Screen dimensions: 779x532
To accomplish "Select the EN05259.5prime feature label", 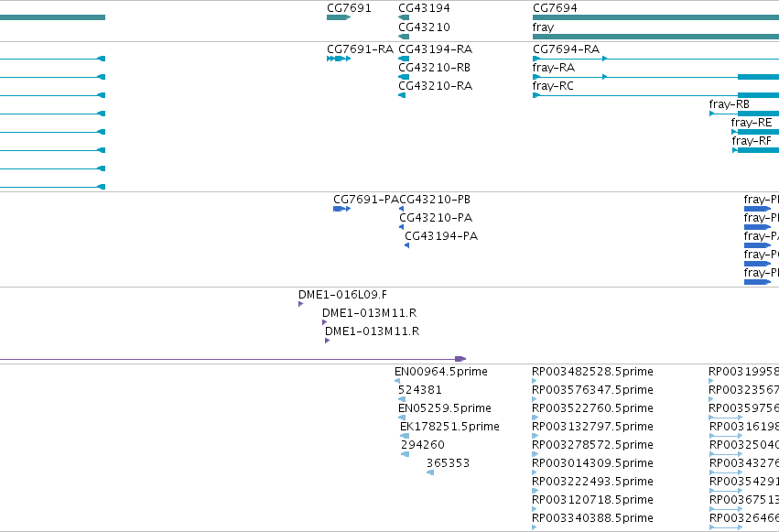I will click(445, 408).
